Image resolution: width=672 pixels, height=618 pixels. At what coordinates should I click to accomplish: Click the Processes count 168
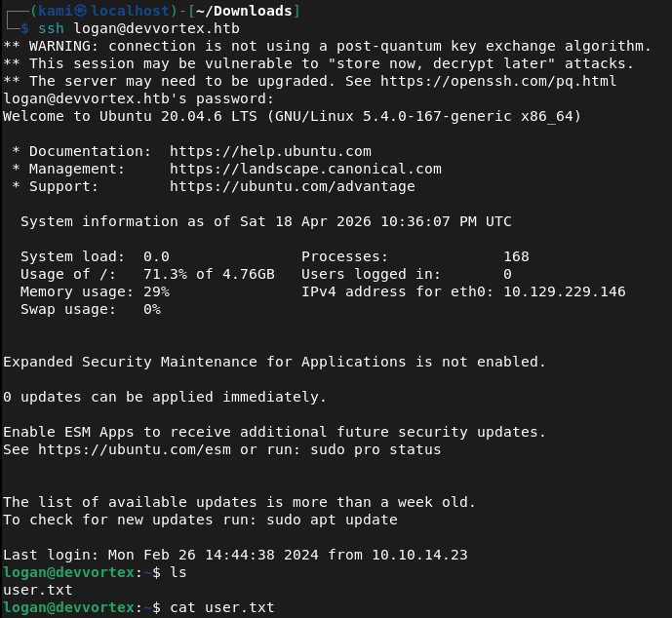516,256
